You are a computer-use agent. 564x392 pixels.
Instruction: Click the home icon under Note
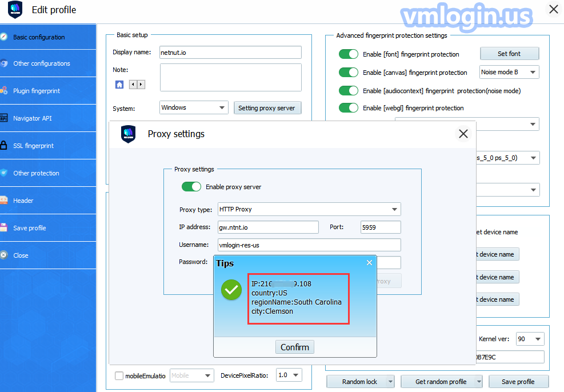tap(119, 85)
